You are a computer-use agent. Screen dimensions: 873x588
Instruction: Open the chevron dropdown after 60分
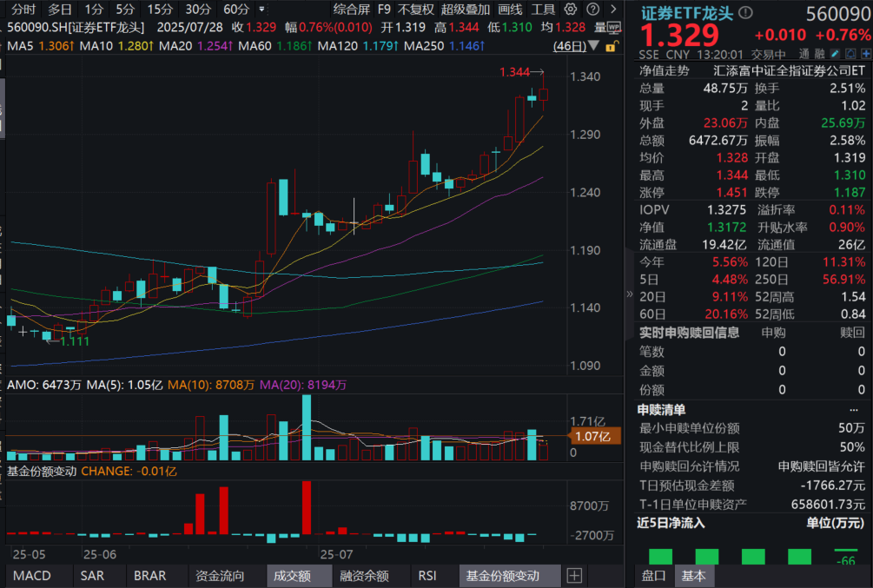261,10
